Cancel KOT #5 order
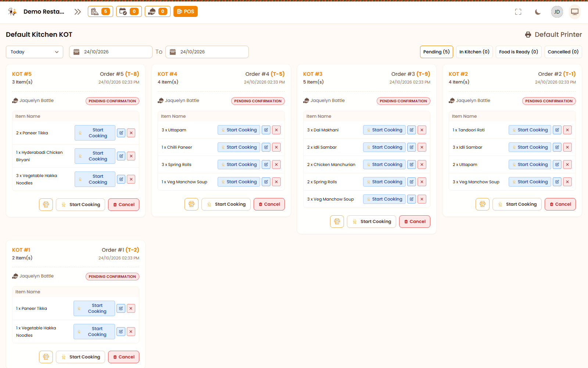 123,205
